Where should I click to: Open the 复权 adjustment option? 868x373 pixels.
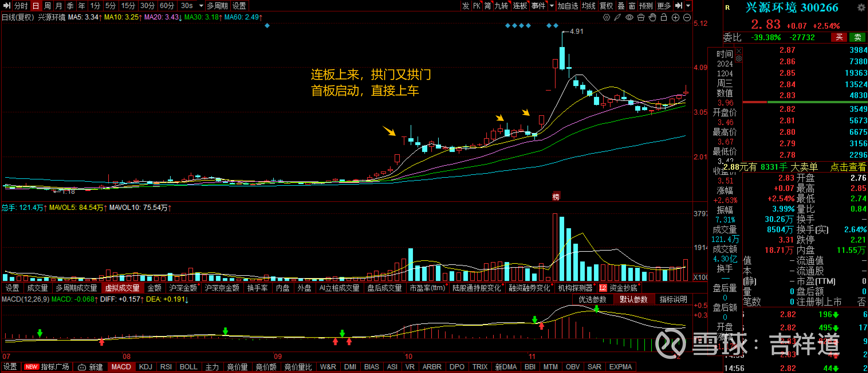(607, 5)
